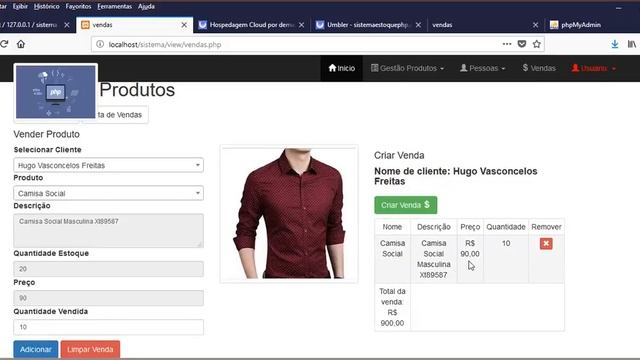Click the Quantidade Estoque field
Viewport: 640px width, 360px height.
[x=109, y=269]
